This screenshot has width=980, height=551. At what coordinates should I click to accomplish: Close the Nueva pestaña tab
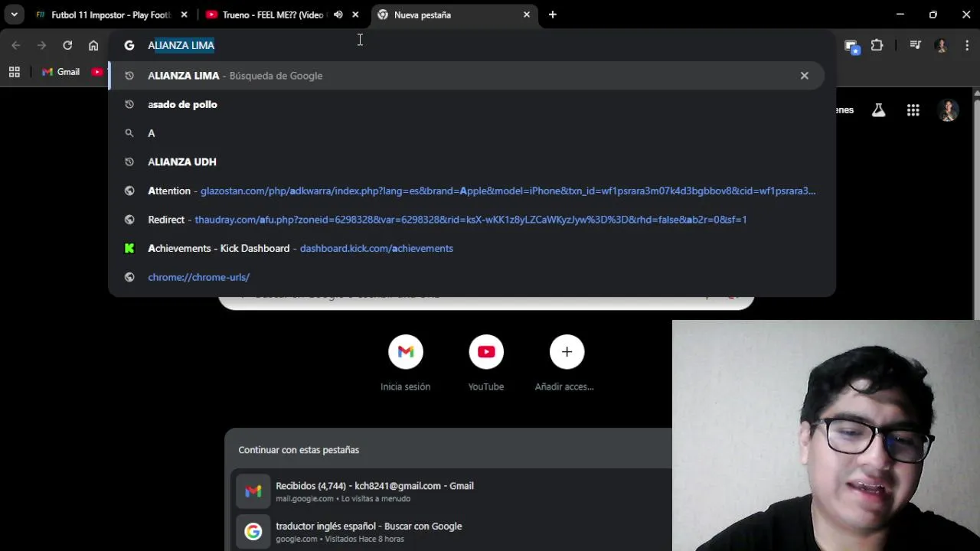tap(527, 15)
